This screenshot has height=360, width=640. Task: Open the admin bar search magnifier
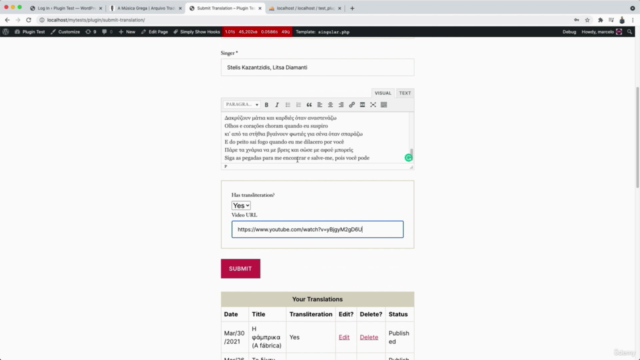(630, 32)
